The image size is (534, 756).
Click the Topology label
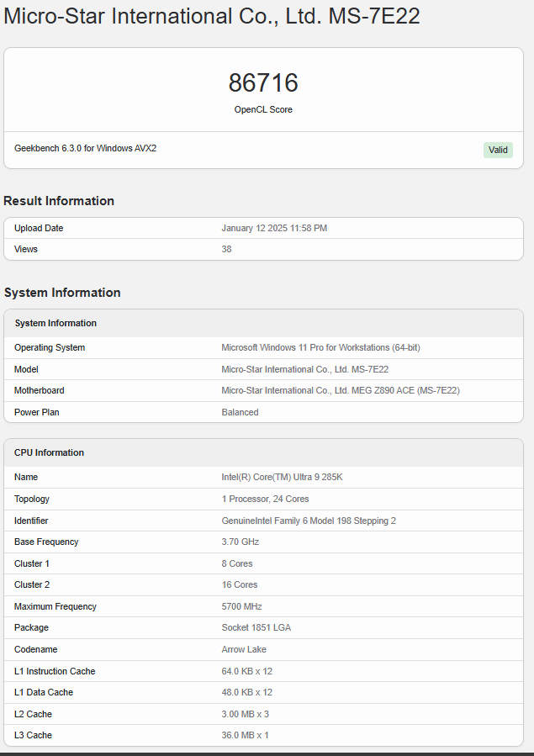[x=32, y=499]
